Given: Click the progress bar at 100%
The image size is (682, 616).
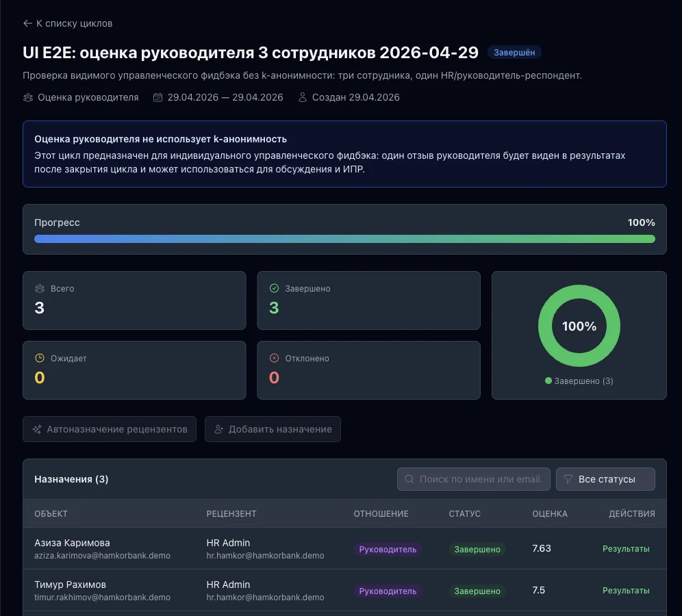Looking at the screenshot, I should coord(344,239).
